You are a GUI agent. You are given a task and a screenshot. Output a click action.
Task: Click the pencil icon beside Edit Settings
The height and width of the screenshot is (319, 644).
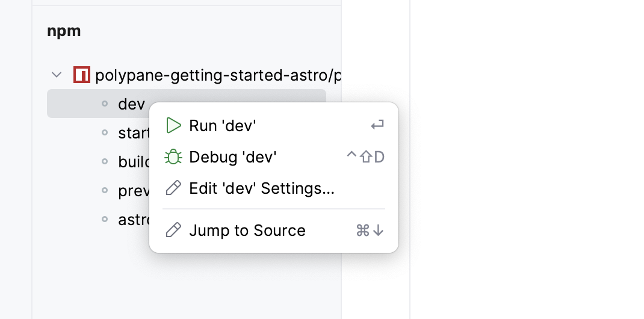pos(173,188)
